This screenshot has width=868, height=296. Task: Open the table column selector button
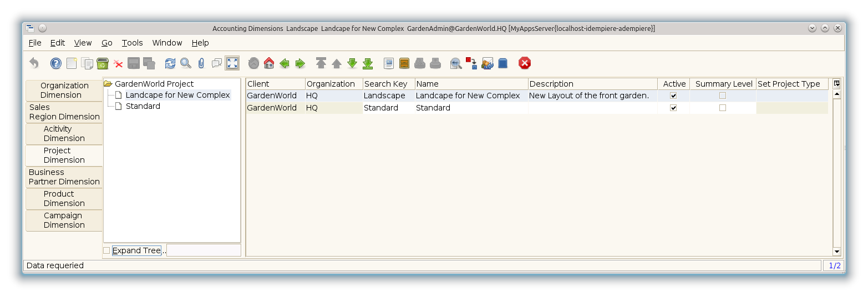pos(837,84)
